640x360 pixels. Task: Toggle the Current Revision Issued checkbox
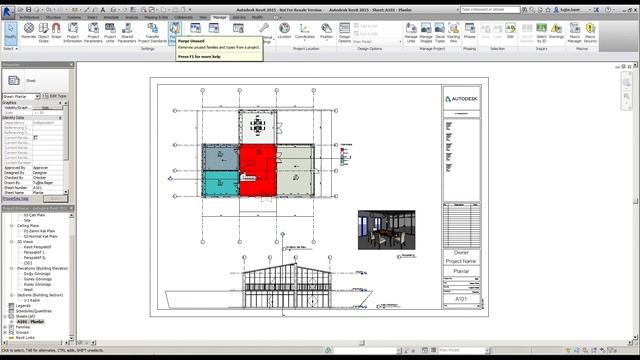36,138
